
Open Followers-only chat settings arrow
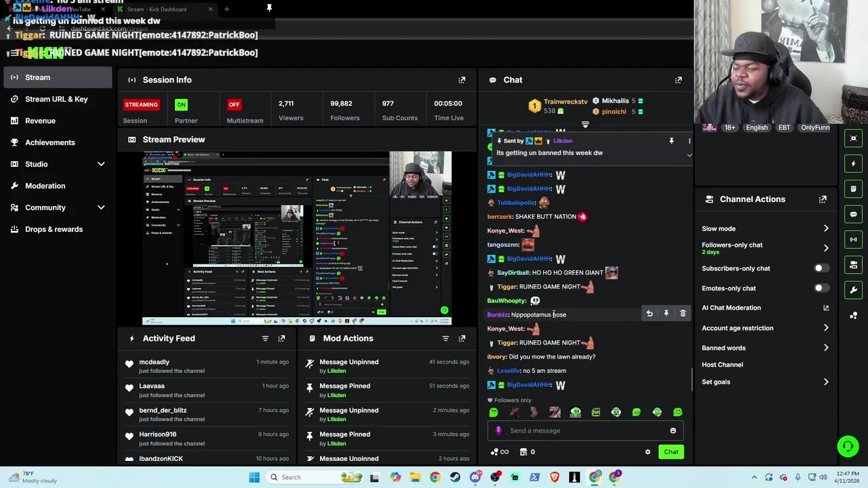coord(826,248)
